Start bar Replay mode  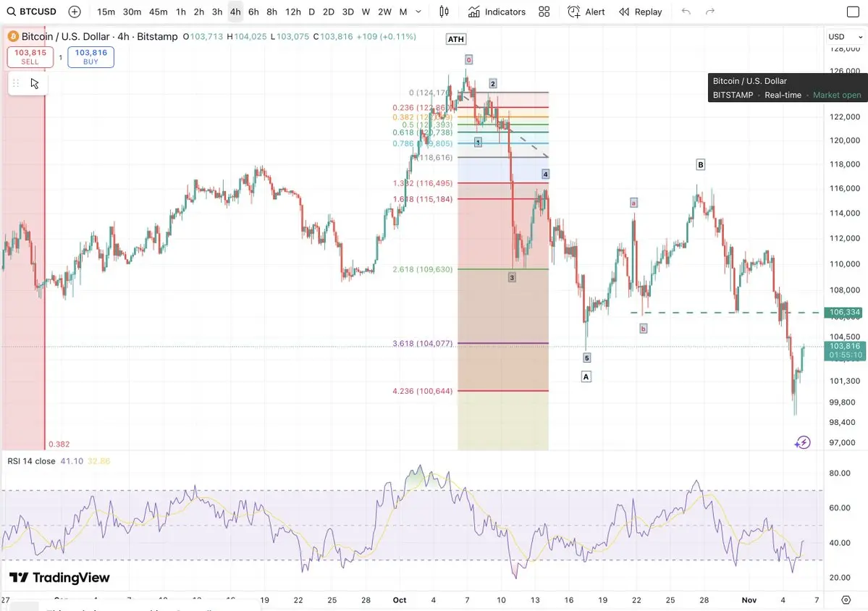coord(641,12)
